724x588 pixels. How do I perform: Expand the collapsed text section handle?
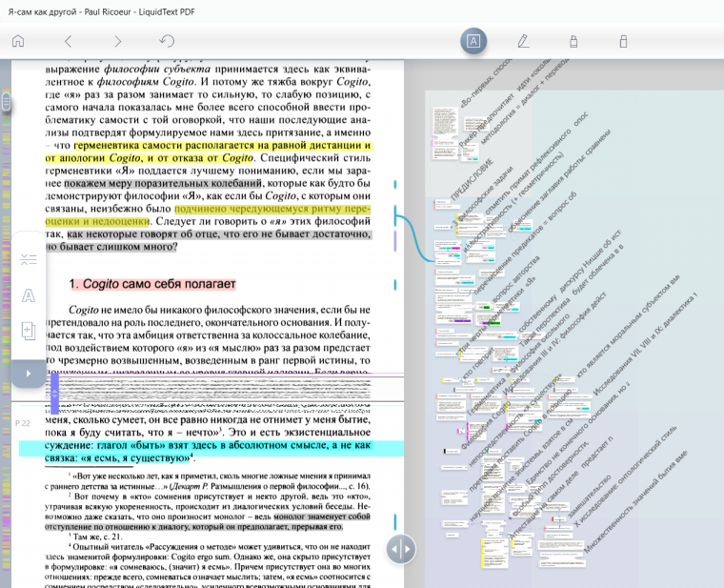coord(54,393)
